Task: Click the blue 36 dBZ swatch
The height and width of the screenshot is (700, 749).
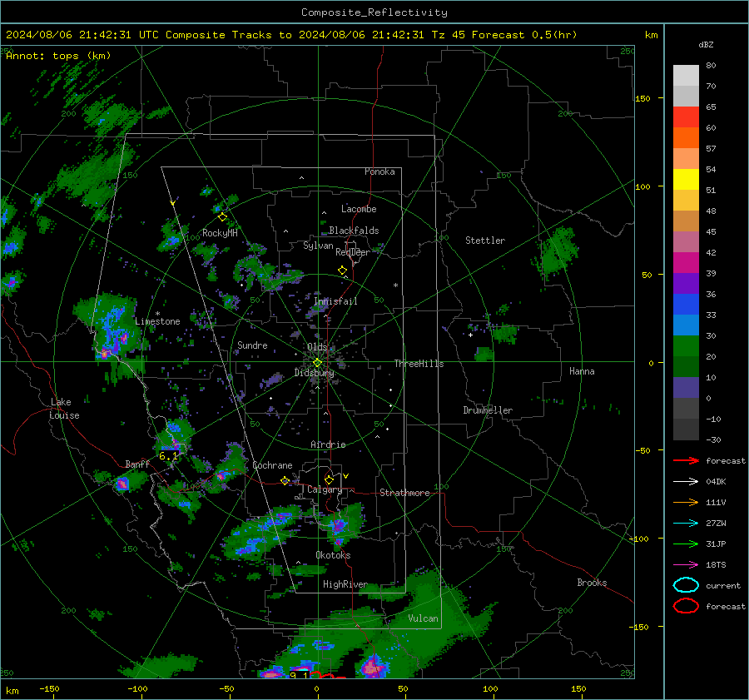Action: coord(686,304)
